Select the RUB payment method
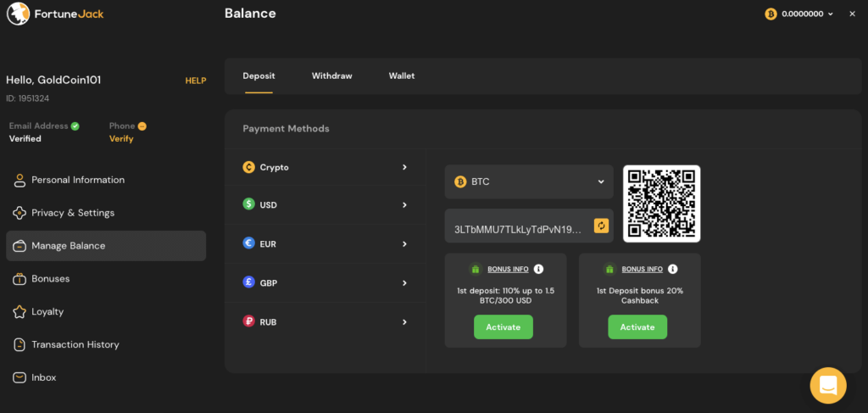Viewport: 868px width, 413px height. coord(325,322)
